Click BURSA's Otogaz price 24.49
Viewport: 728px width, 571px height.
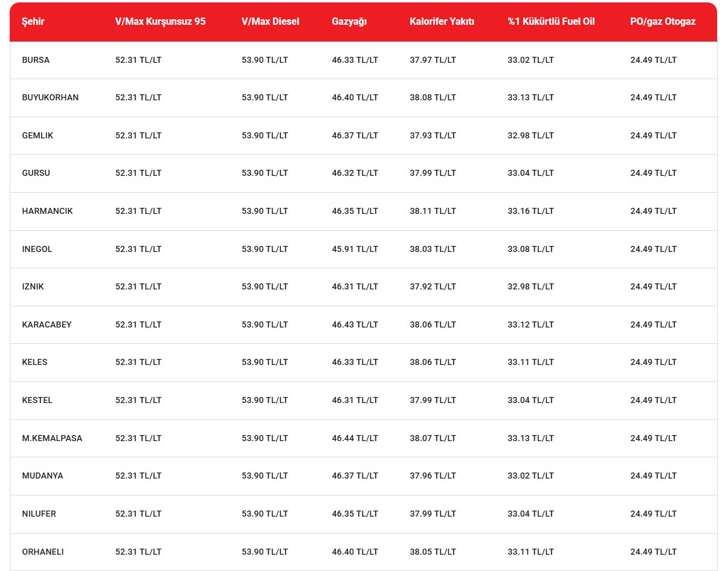(653, 60)
